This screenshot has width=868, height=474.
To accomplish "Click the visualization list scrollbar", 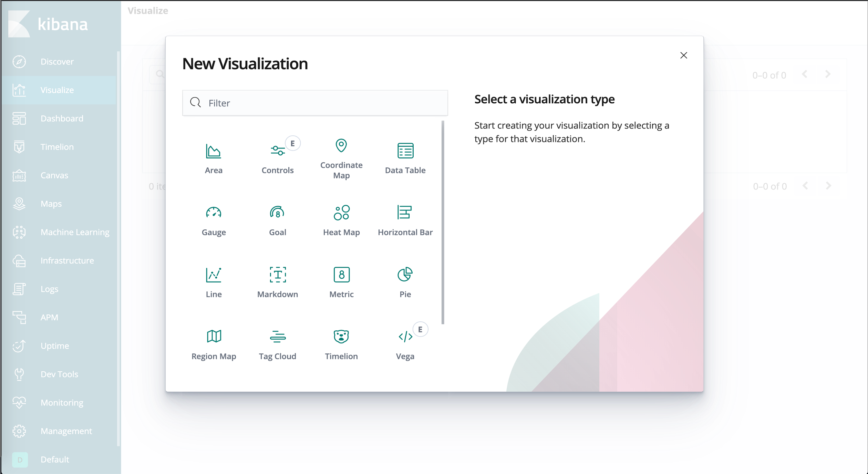I will (x=443, y=222).
